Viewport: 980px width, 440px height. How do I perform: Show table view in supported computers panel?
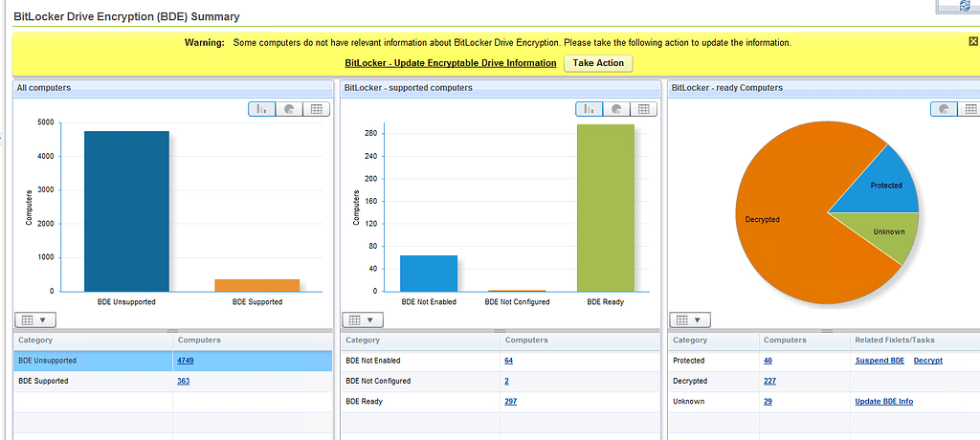click(644, 109)
